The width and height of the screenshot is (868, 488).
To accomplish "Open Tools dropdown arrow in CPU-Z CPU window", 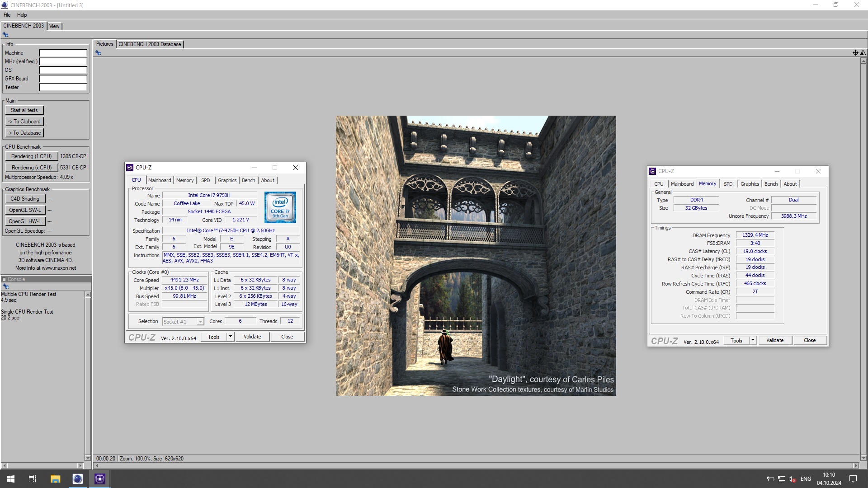I will point(230,337).
